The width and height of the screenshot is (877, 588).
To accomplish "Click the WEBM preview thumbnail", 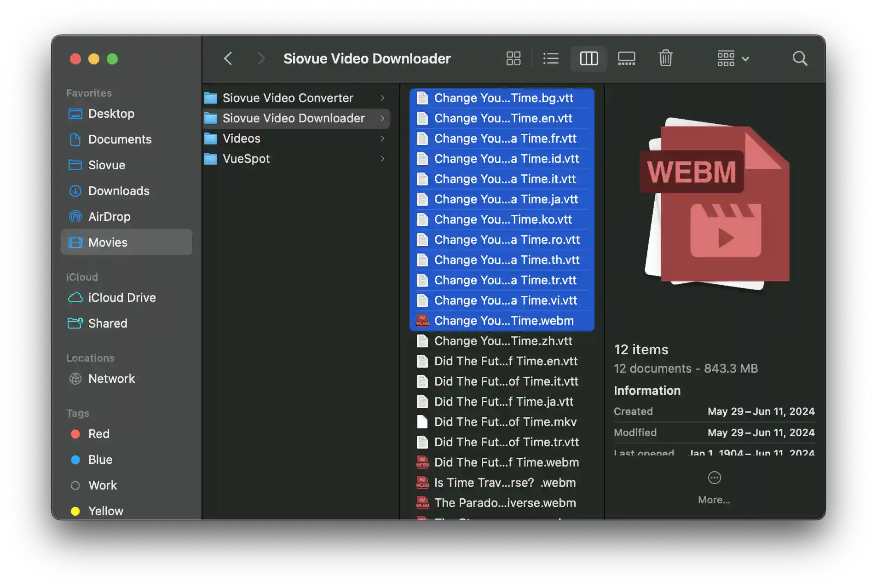I will (x=715, y=204).
